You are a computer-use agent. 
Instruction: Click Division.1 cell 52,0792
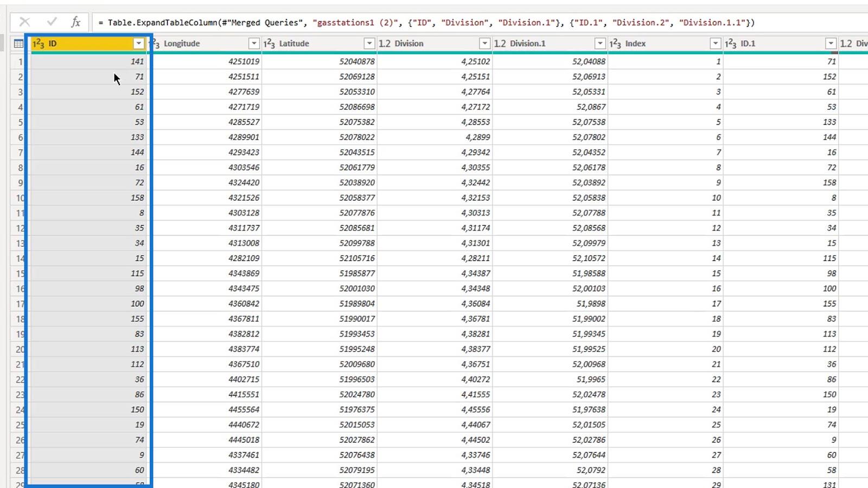coord(550,470)
